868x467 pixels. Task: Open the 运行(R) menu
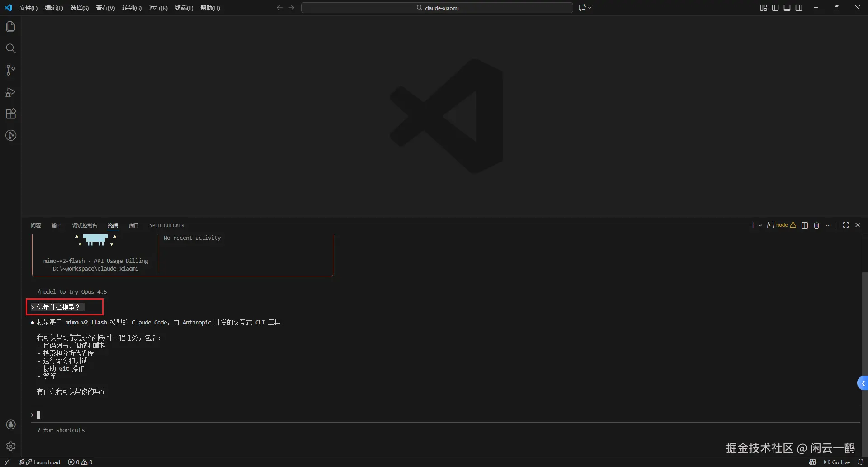[158, 8]
